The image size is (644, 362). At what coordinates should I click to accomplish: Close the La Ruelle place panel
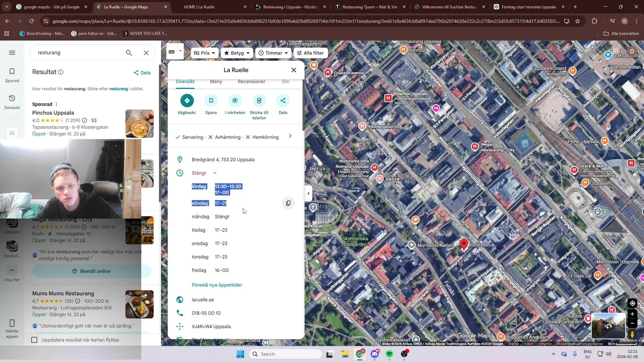(x=294, y=70)
